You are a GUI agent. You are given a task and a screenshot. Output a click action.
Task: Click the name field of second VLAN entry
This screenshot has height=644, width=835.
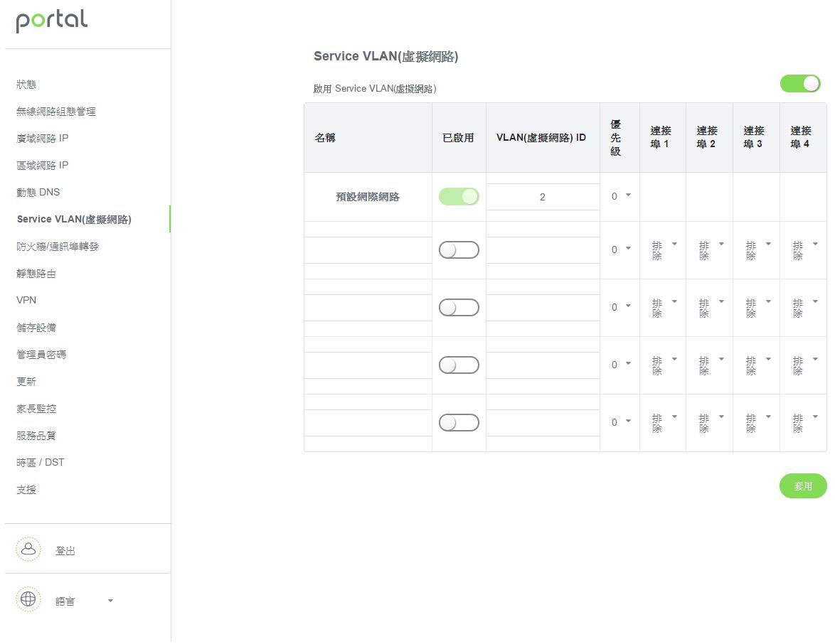[x=368, y=250]
